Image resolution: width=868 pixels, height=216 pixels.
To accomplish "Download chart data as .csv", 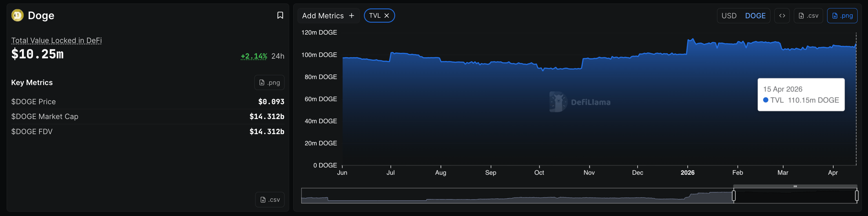I will 808,15.
